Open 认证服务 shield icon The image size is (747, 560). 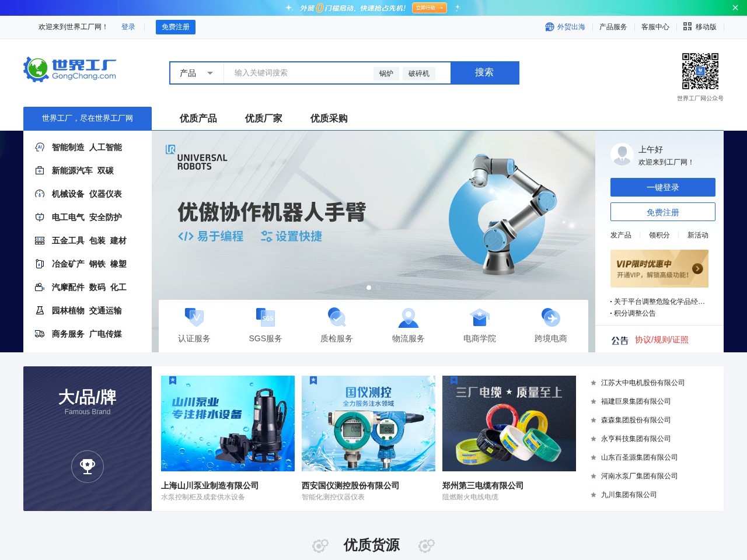194,317
